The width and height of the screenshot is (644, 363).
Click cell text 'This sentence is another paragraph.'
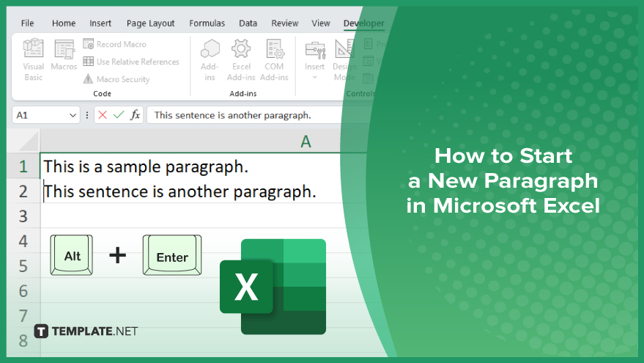click(180, 191)
